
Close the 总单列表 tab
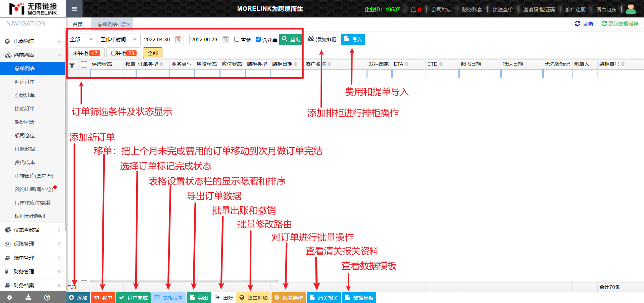coord(128,25)
